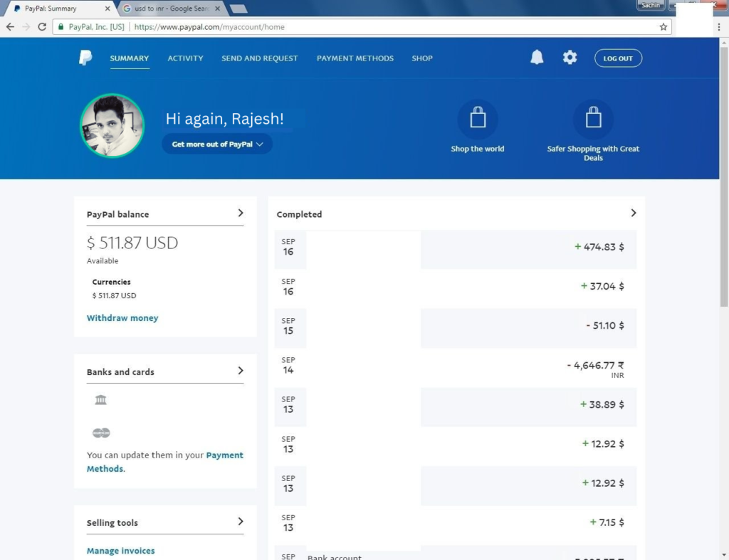Expand the Completed transactions arrow
This screenshot has height=560, width=729.
(x=633, y=213)
